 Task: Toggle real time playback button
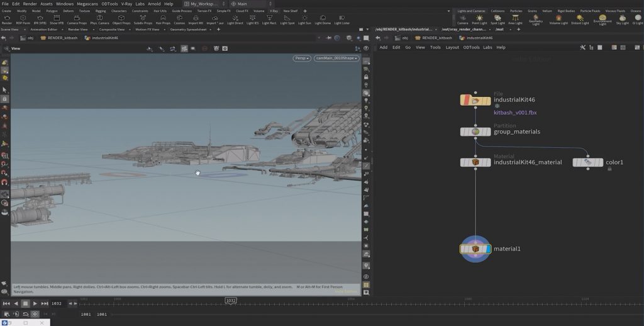pyautogui.click(x=35, y=314)
